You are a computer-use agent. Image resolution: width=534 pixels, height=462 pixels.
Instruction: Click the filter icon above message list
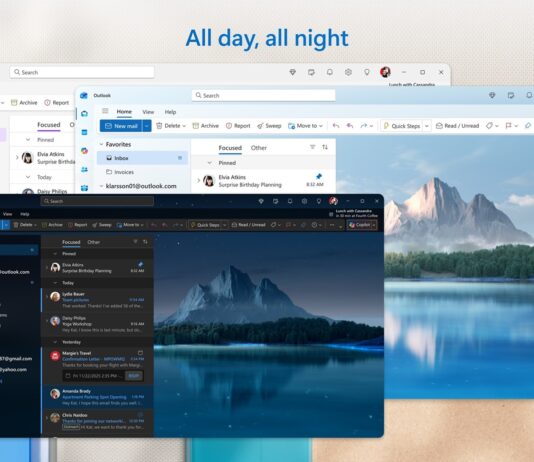pos(312,147)
